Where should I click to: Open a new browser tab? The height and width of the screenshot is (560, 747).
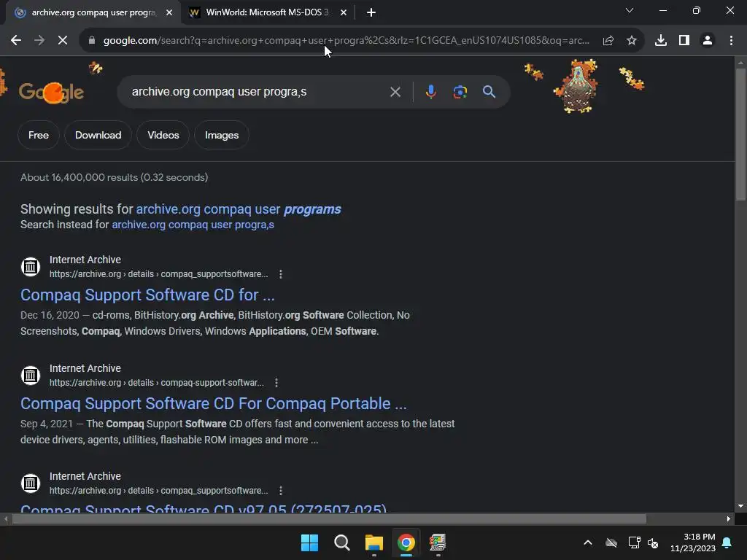371,13
